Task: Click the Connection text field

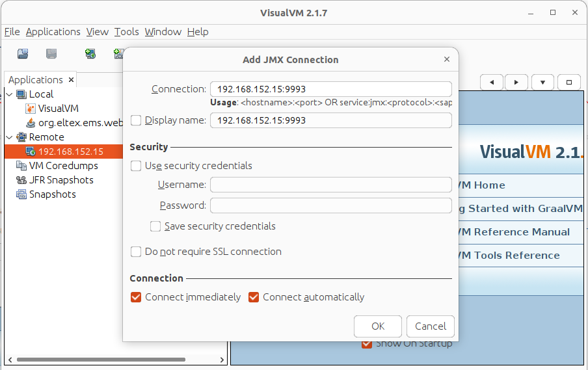Action: pos(330,89)
